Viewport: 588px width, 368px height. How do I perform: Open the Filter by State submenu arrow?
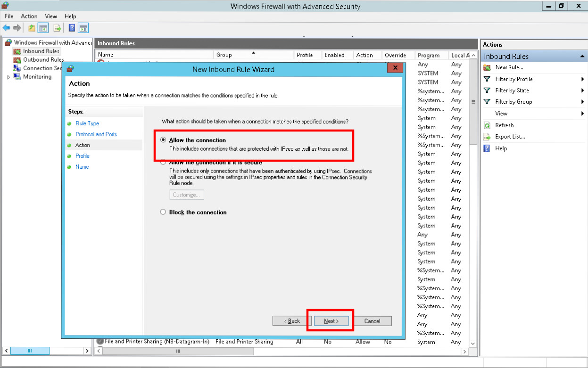583,90
